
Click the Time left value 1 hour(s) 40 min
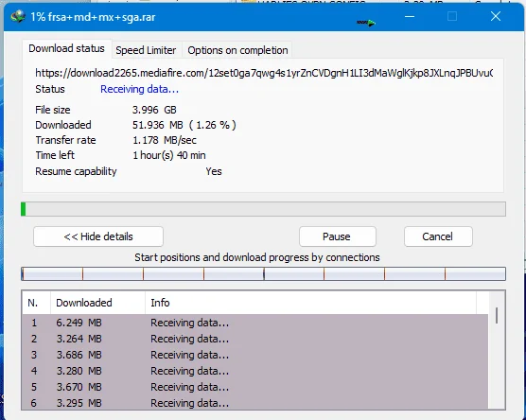[x=169, y=155]
